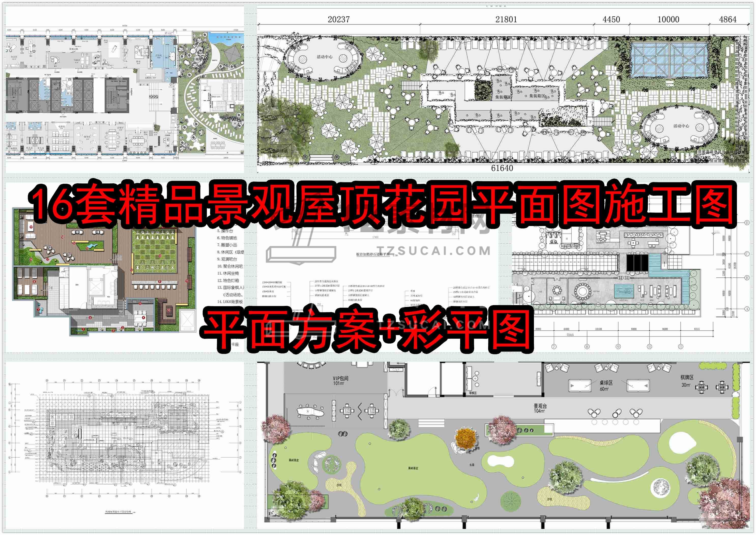The height and width of the screenshot is (535, 756).
Task: Click axis marker circle 7
Action: 554,347
